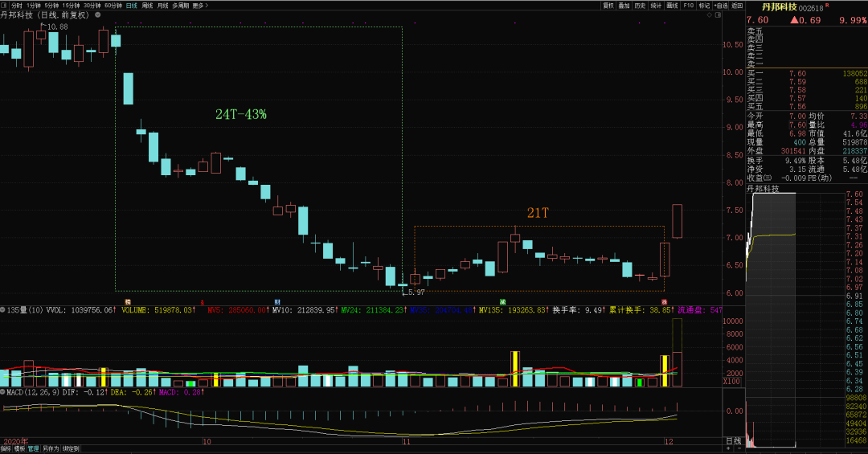Open dropdown next to 丹邦科技 chart title
Image resolution: width=868 pixels, height=454 pixels.
[x=98, y=15]
